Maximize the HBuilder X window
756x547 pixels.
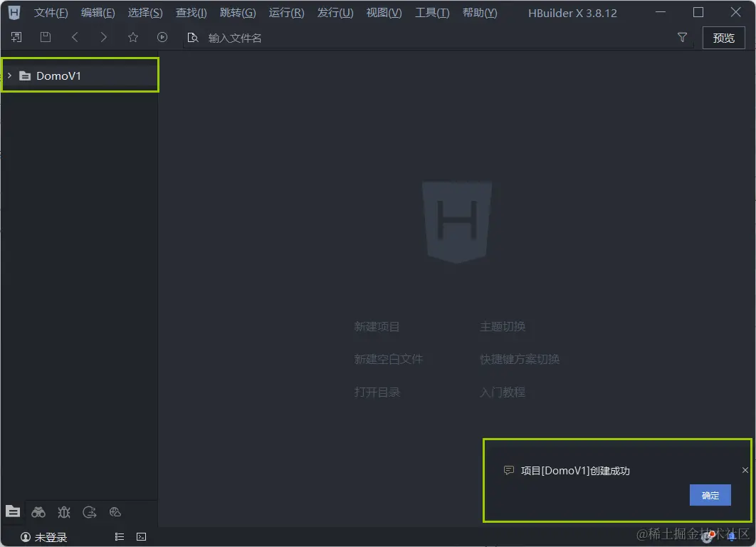(698, 13)
